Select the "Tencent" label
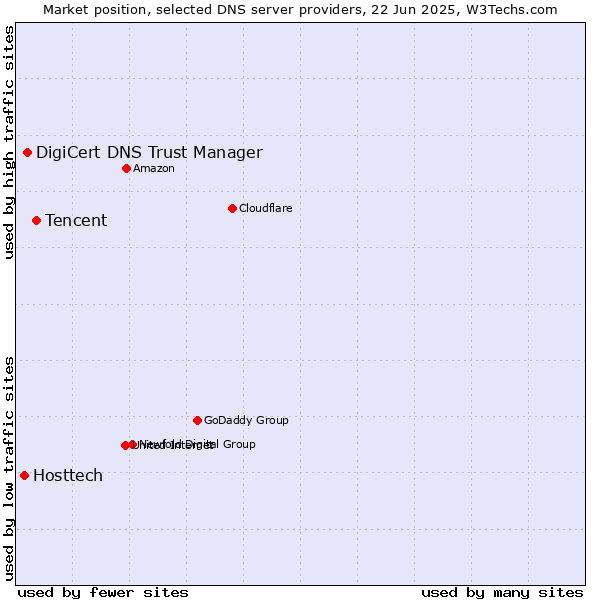 76,220
